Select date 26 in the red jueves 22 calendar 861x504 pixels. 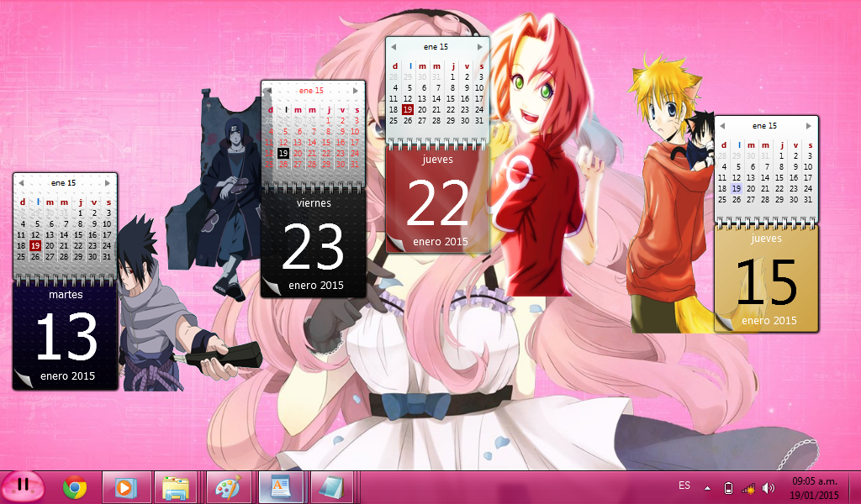coord(408,121)
